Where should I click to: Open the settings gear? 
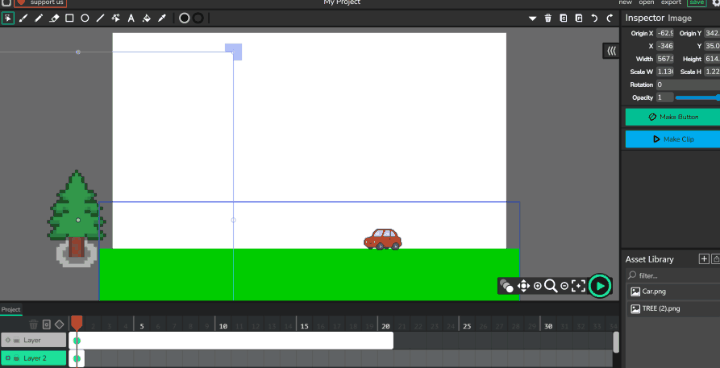716,2
